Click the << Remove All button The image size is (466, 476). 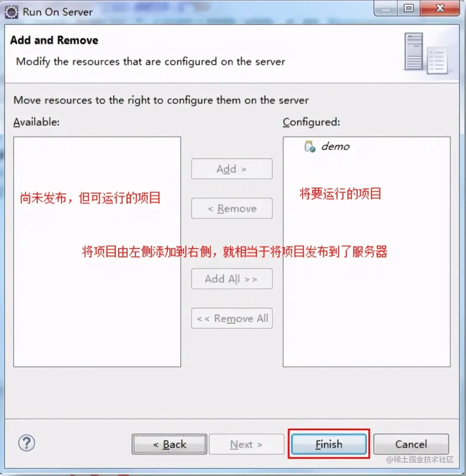coord(232,318)
